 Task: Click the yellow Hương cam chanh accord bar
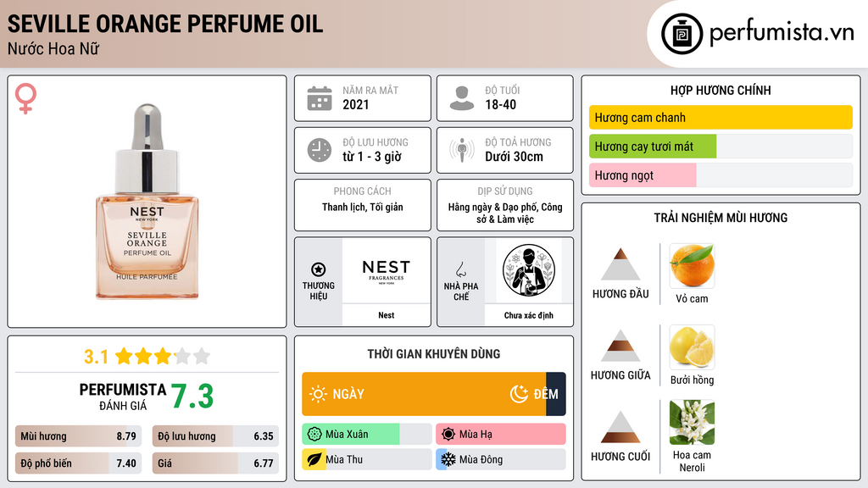(721, 117)
